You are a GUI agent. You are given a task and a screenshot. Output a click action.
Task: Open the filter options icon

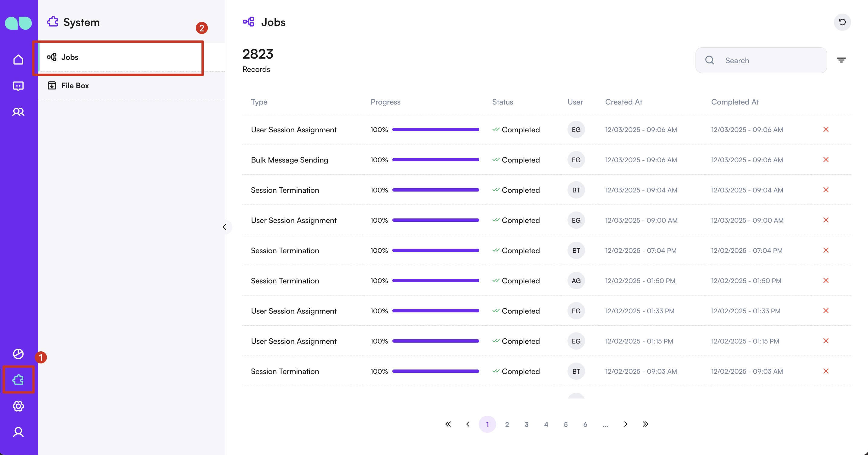[841, 60]
